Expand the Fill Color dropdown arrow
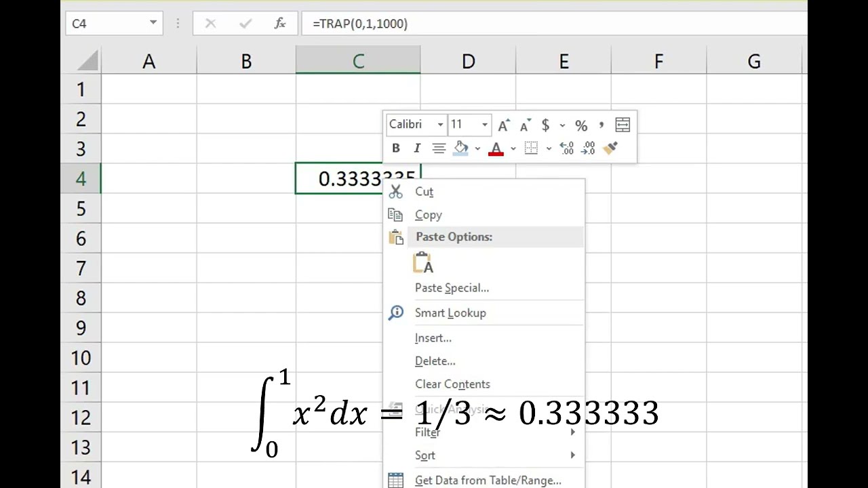 pyautogui.click(x=477, y=148)
